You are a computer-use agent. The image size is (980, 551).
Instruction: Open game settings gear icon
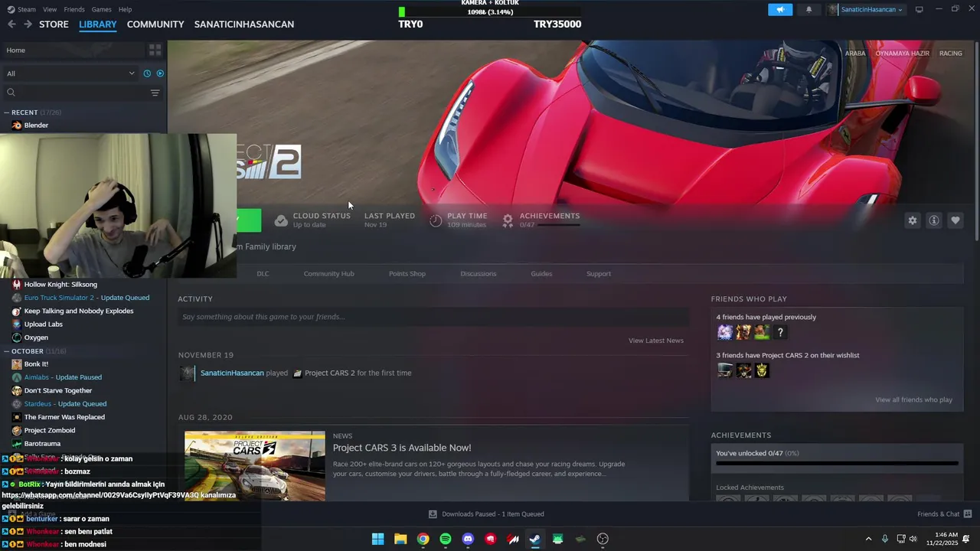point(912,220)
